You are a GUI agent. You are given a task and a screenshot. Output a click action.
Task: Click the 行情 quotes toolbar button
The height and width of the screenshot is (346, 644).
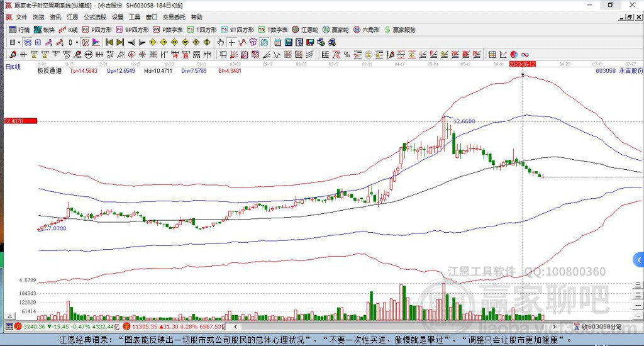[19, 30]
